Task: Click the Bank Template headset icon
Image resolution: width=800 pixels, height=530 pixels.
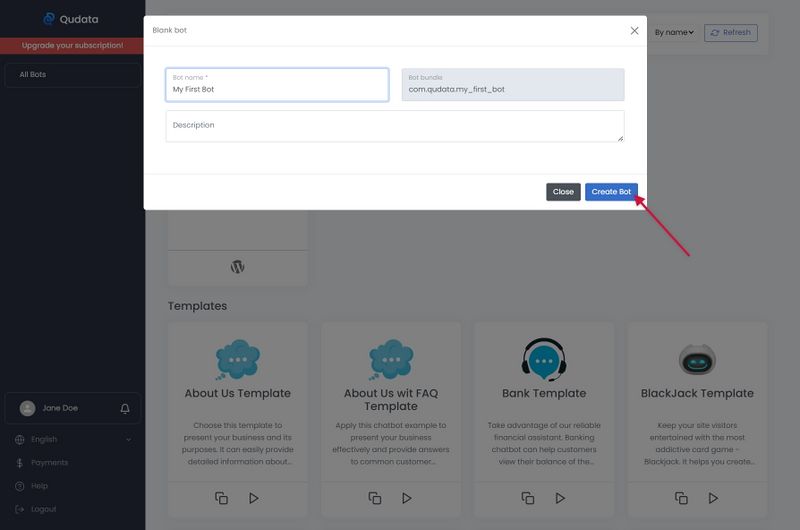Action: click(x=544, y=360)
